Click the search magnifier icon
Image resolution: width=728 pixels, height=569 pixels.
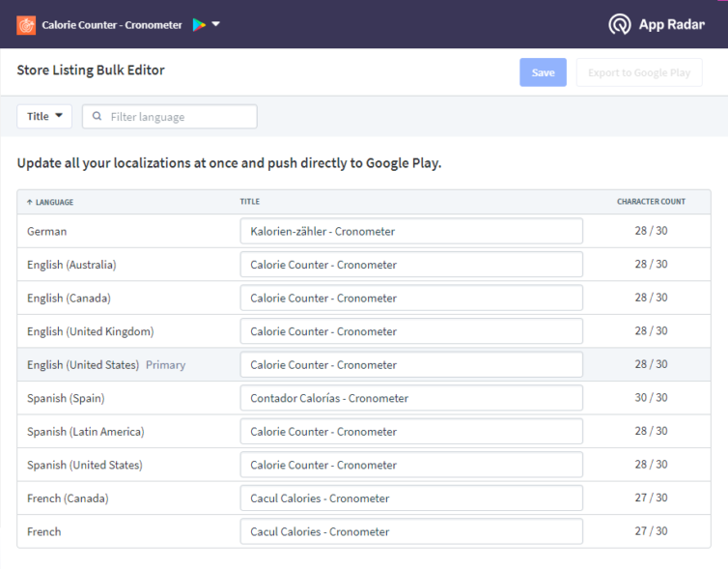click(97, 116)
